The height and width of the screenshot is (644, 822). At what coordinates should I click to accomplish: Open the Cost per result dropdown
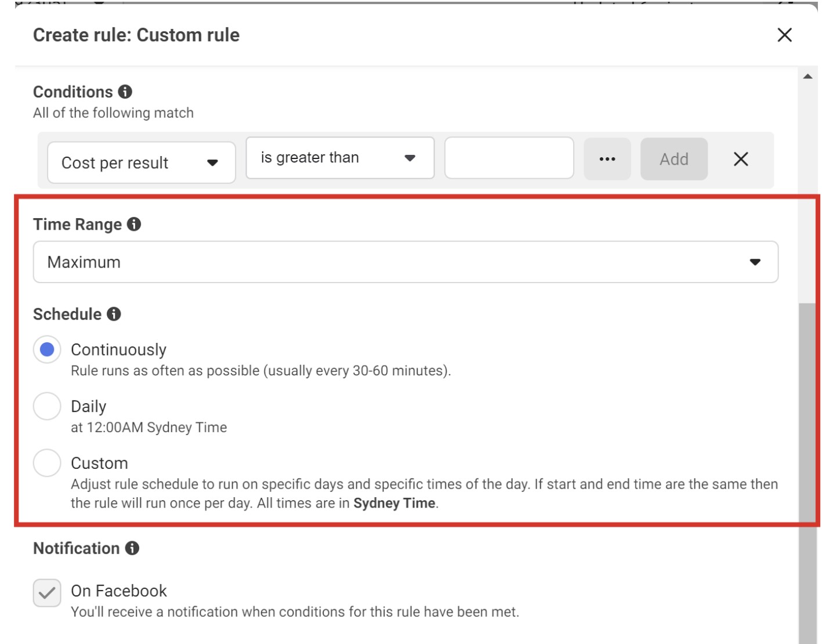141,162
